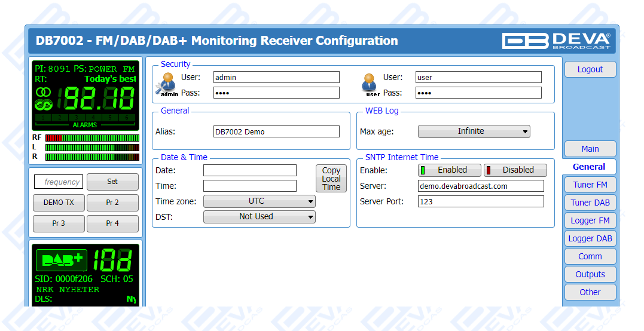Open the Logger DAB tab
The width and height of the screenshot is (644, 331).
tap(590, 238)
